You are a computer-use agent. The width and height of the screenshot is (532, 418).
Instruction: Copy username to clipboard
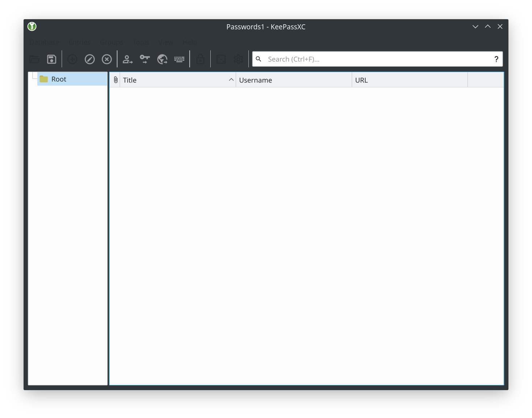pyautogui.click(x=127, y=59)
